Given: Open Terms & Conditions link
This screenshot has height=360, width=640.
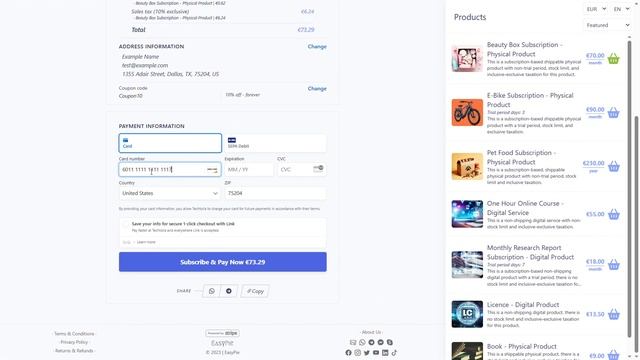Looking at the screenshot, I should [74, 334].
